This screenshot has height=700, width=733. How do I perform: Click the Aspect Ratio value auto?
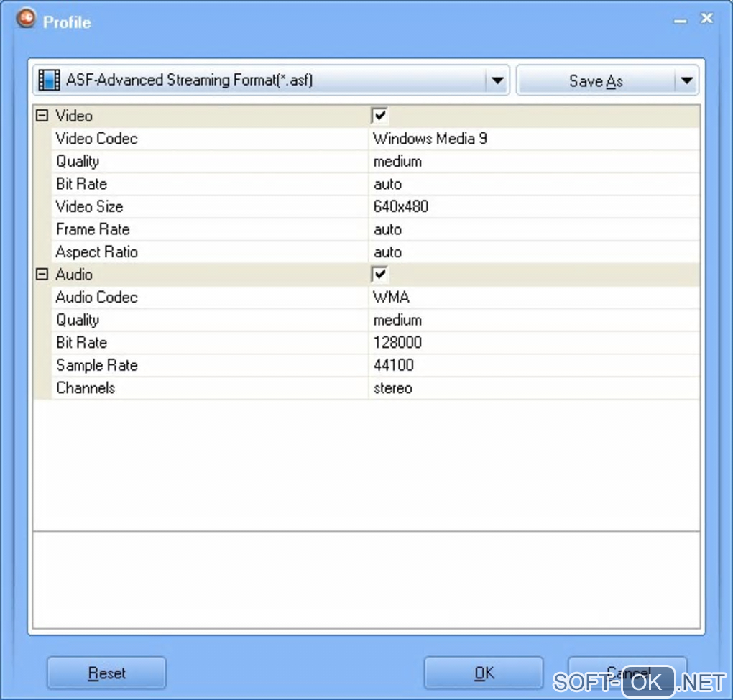click(x=387, y=252)
